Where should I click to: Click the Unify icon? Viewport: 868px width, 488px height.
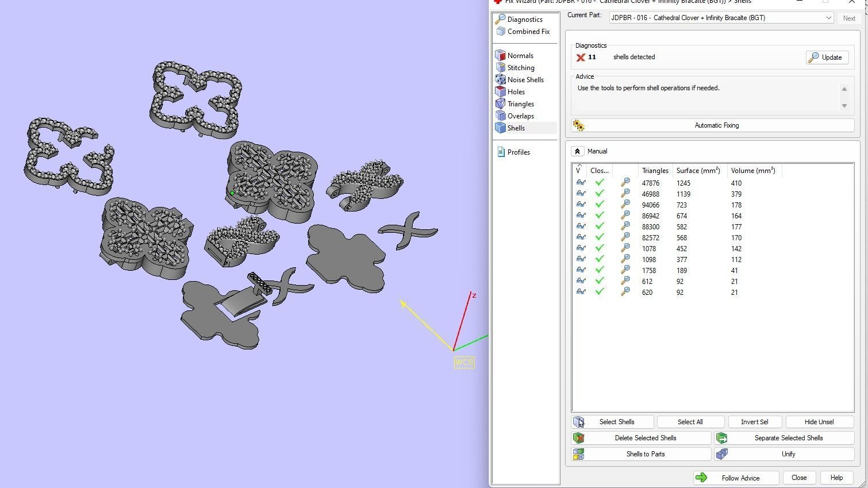721,454
